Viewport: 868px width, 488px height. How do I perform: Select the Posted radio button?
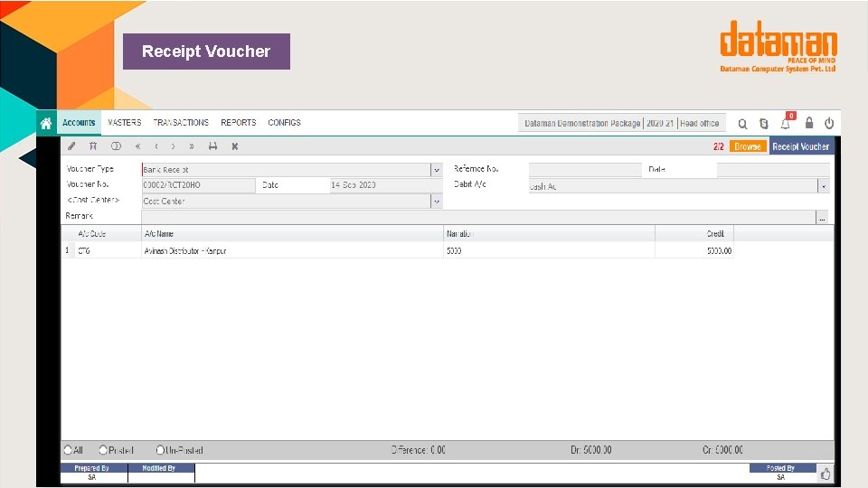[103, 450]
